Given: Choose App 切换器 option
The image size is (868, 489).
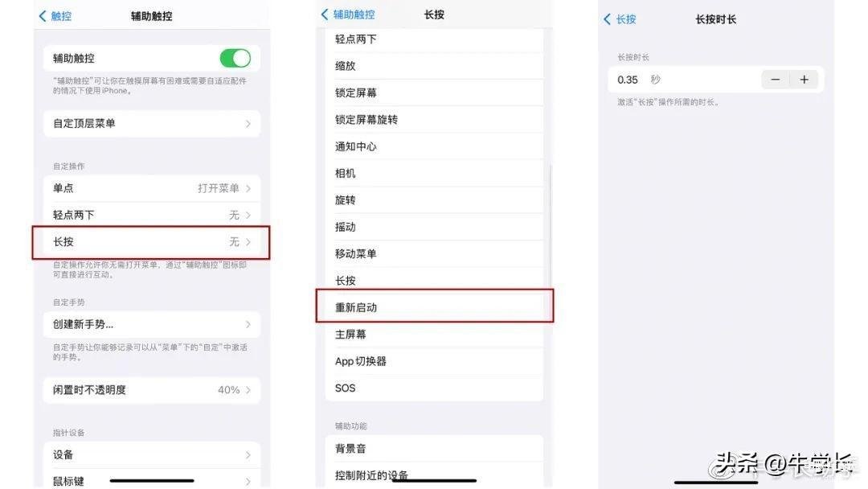Looking at the screenshot, I should [x=434, y=361].
